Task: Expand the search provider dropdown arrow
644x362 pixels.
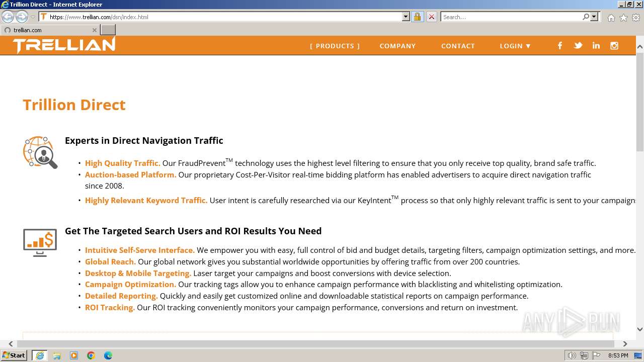Action: click(x=594, y=17)
